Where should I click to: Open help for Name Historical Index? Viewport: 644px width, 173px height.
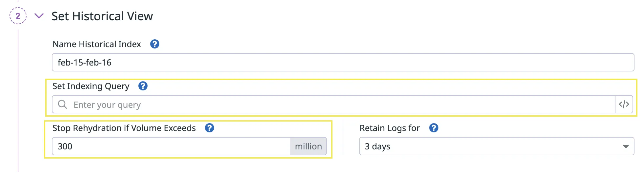tap(155, 44)
